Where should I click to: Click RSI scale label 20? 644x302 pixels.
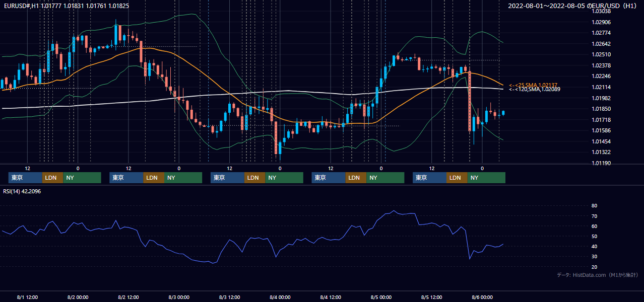pos(594,267)
